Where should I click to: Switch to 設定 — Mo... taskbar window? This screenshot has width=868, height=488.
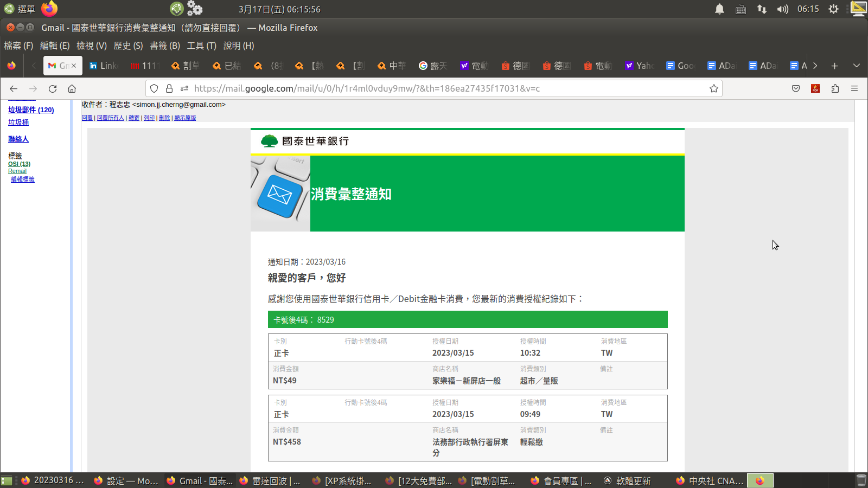tap(126, 480)
